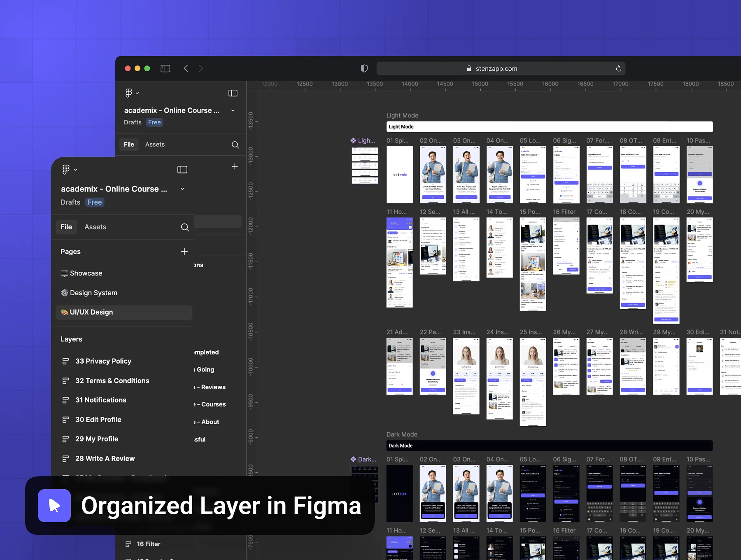Open the back window Figma logo chevron
Screen dimensions: 741x560
tap(137, 93)
